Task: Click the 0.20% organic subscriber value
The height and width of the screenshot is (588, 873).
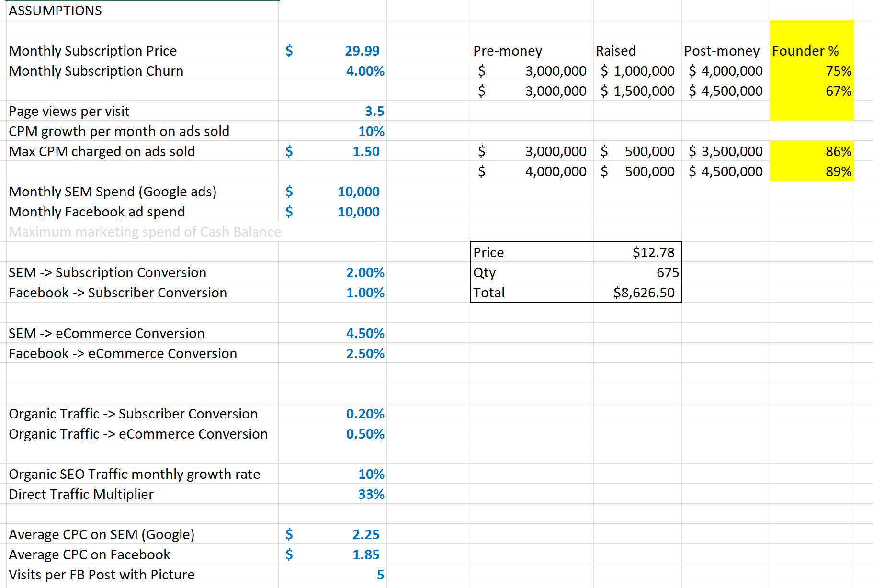Action: (x=332, y=413)
